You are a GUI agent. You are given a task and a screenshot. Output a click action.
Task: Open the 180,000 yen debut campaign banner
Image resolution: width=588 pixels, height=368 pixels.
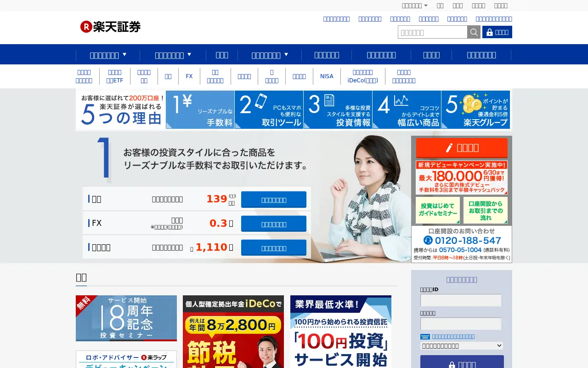462,177
